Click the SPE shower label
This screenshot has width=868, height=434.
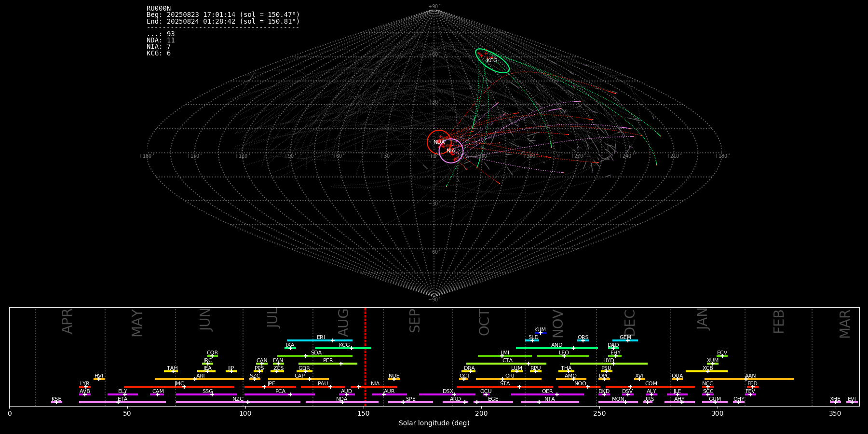coord(410,399)
